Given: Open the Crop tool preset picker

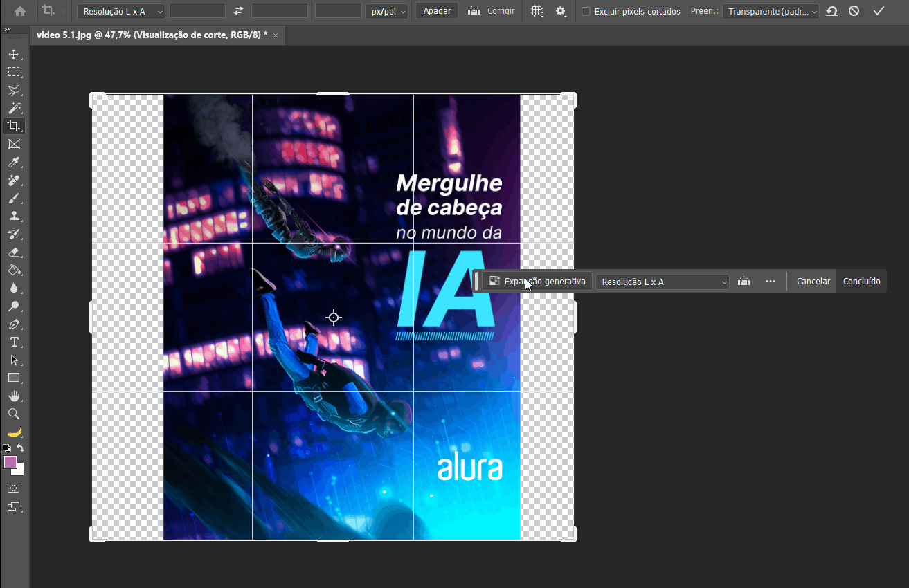Looking at the screenshot, I should tap(53, 11).
